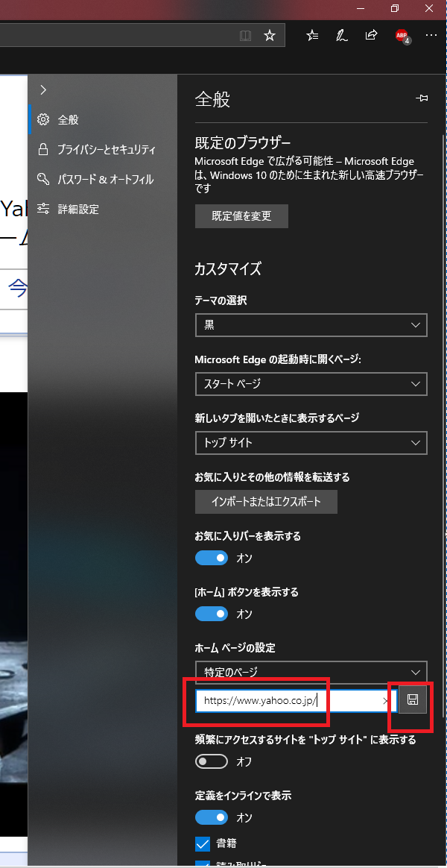Open the Favorites hub icon
The image size is (447, 868).
coord(313,36)
